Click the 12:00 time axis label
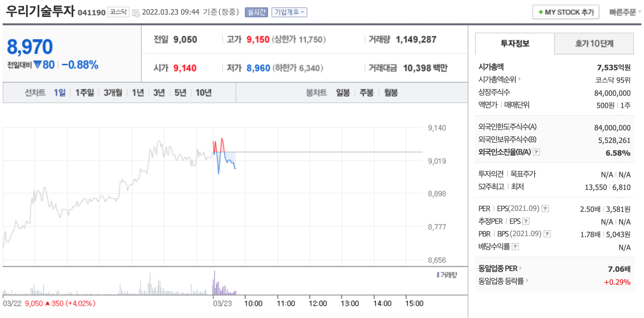This screenshot has width=644, height=318. [318, 303]
